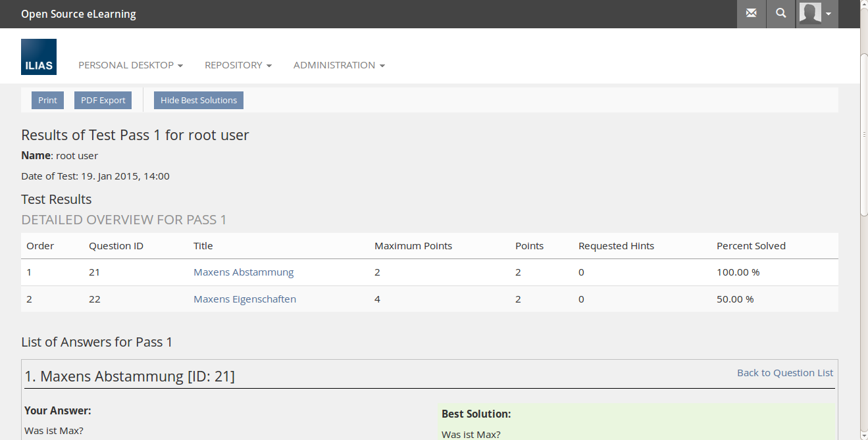Click the search magnifier icon

(x=781, y=14)
